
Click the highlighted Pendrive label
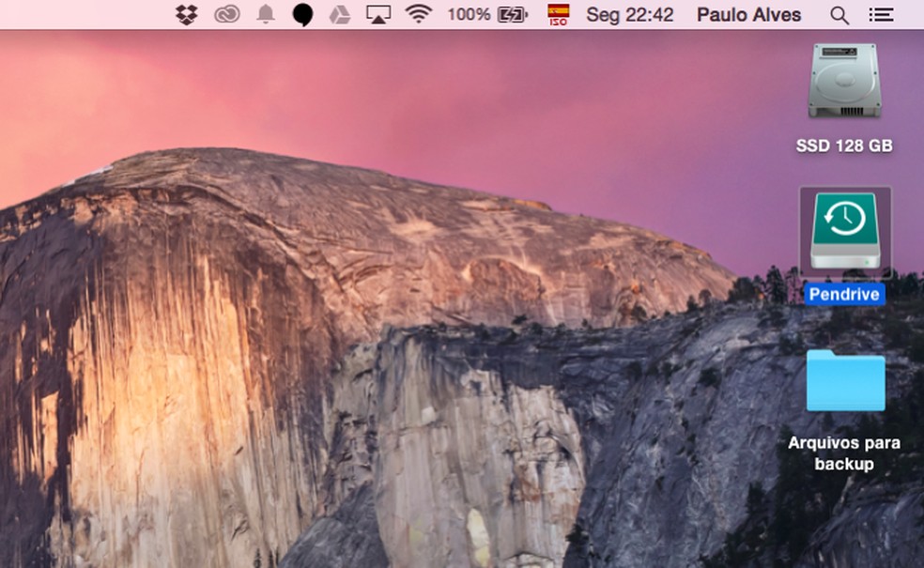[844, 294]
